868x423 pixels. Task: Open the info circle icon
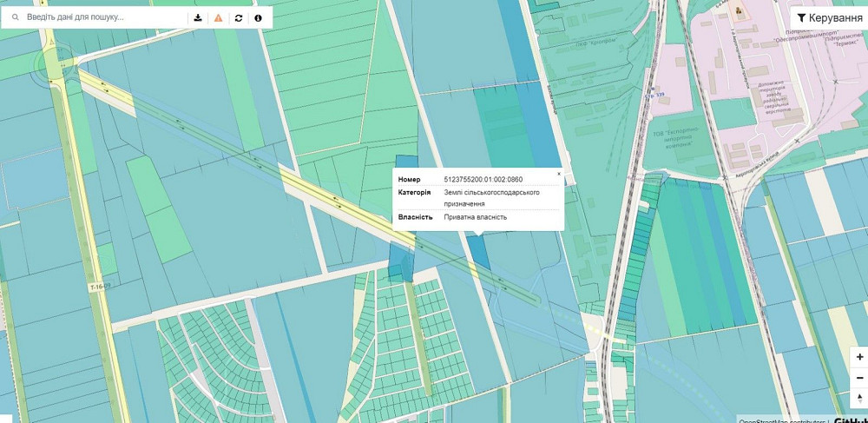click(258, 17)
